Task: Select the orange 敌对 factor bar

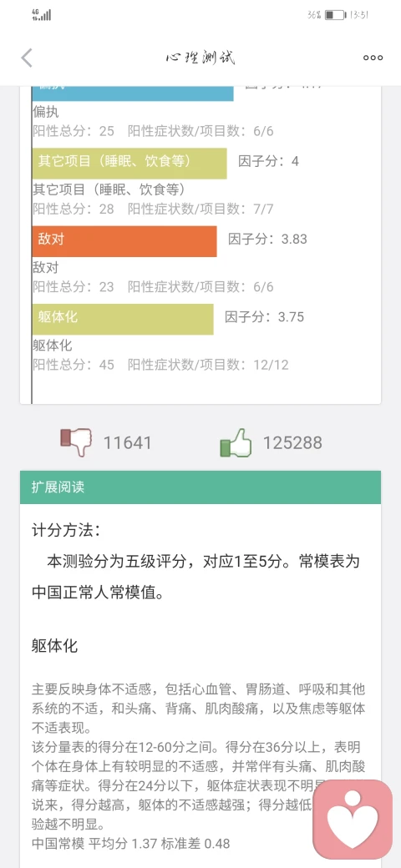Action: pyautogui.click(x=124, y=241)
